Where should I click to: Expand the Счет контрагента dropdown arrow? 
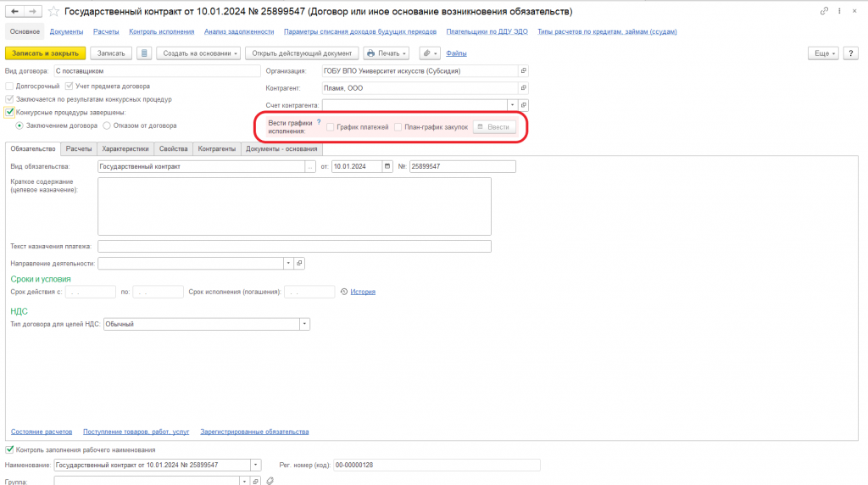coord(513,105)
